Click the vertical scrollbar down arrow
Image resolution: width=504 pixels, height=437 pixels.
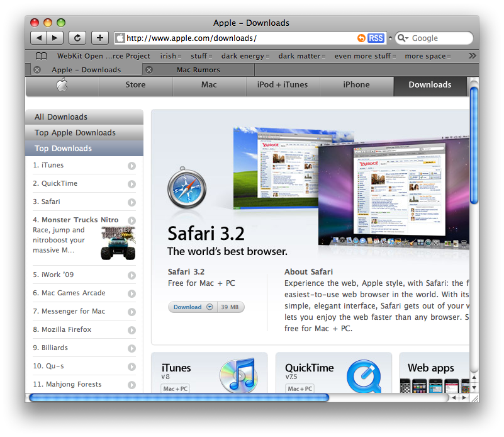(474, 387)
